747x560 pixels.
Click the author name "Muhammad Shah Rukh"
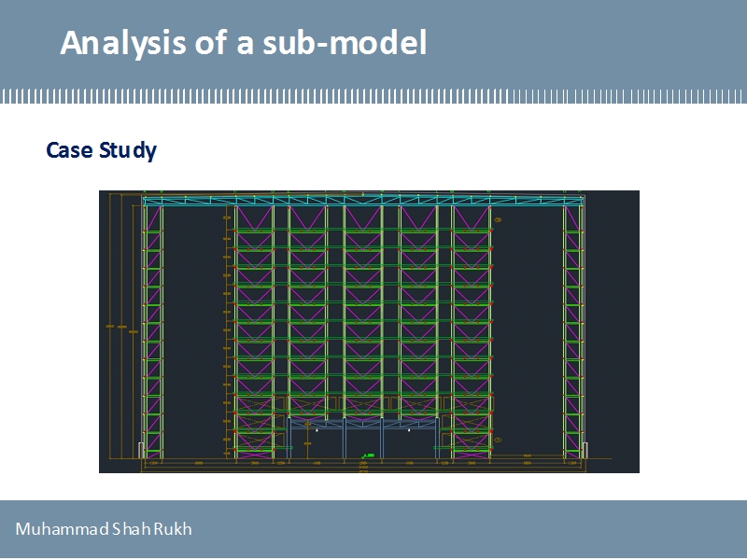104,529
